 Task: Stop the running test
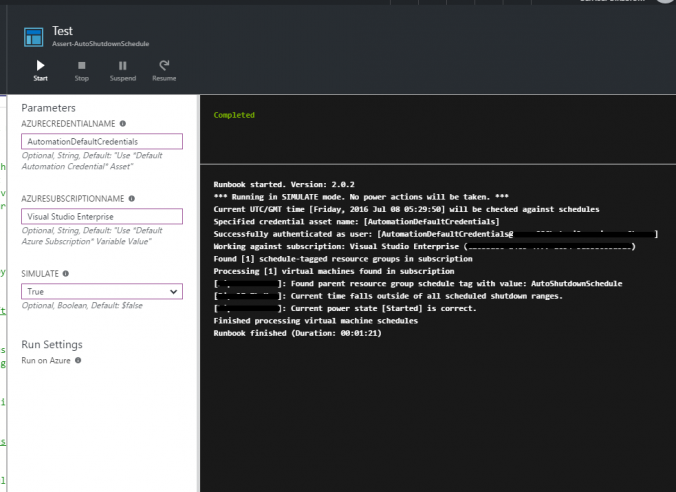click(81, 71)
